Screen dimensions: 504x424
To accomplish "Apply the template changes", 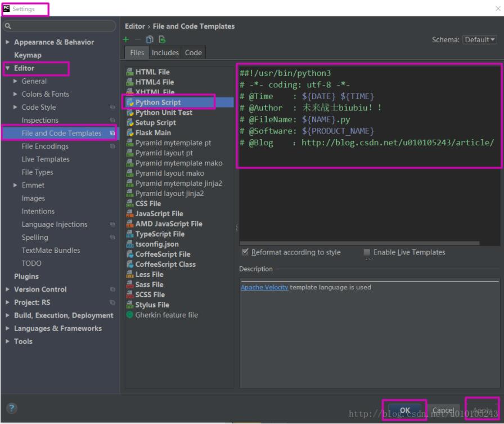I will pyautogui.click(x=481, y=410).
